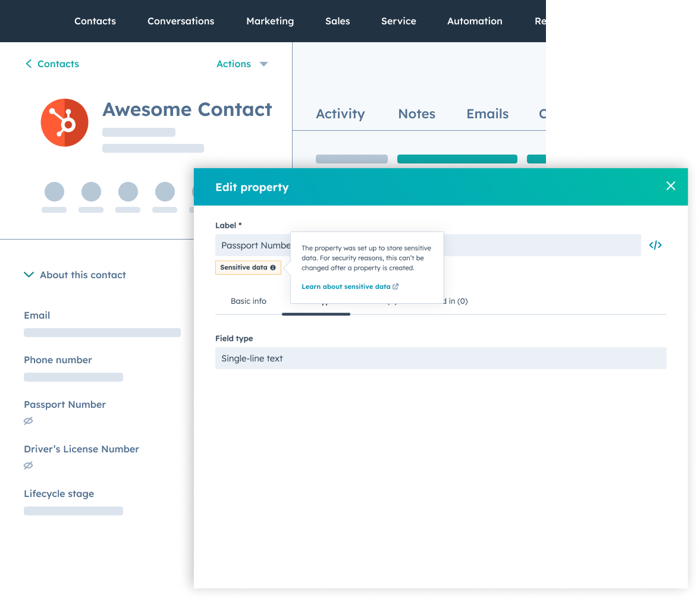
Task: Click the second round action icon under contact
Action: [x=91, y=192]
